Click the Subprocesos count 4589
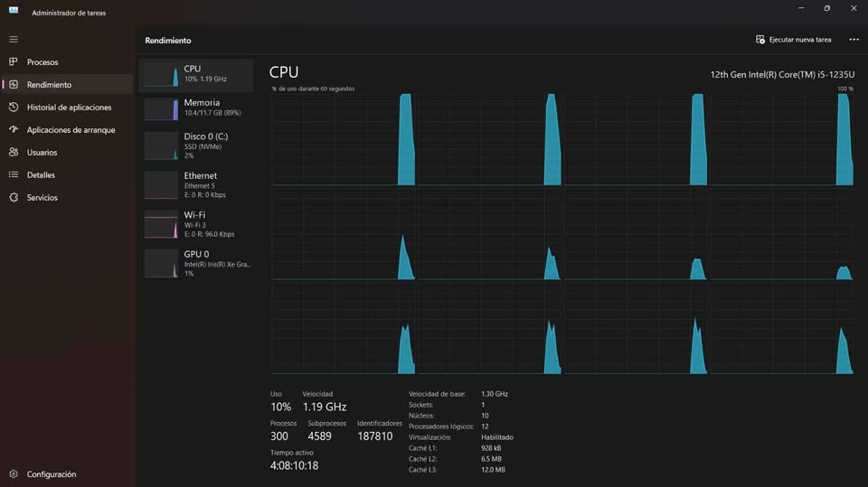868x487 pixels. [319, 436]
